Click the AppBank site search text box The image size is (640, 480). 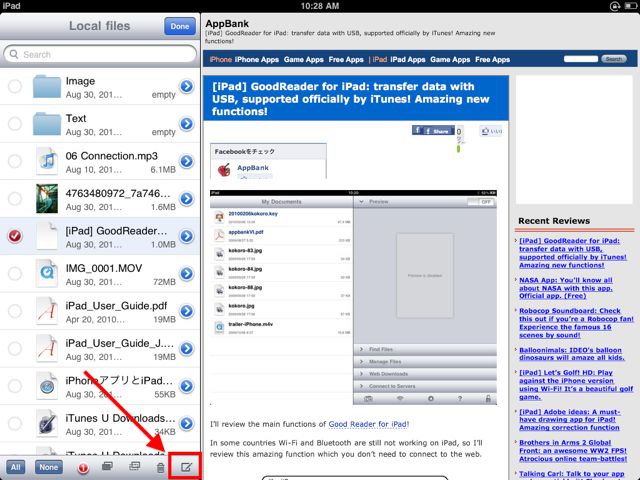[581, 59]
